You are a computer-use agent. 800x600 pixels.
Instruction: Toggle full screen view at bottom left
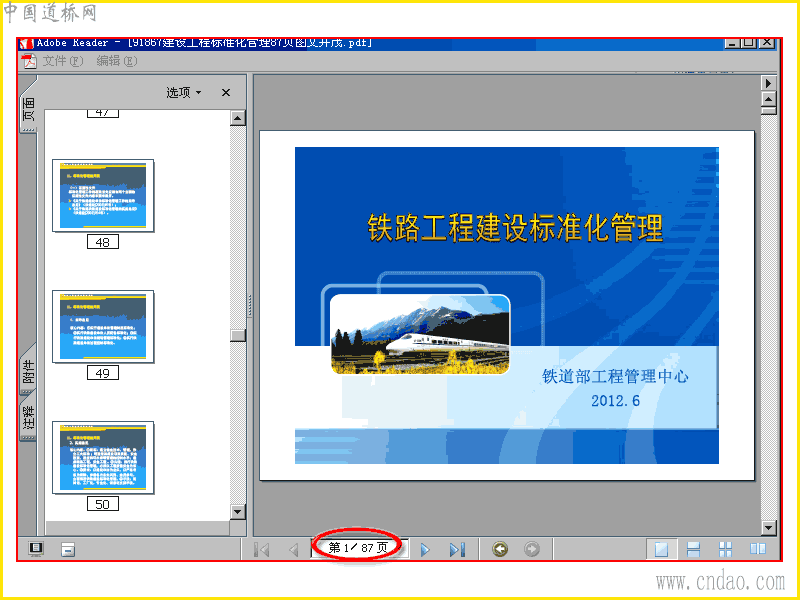36,549
